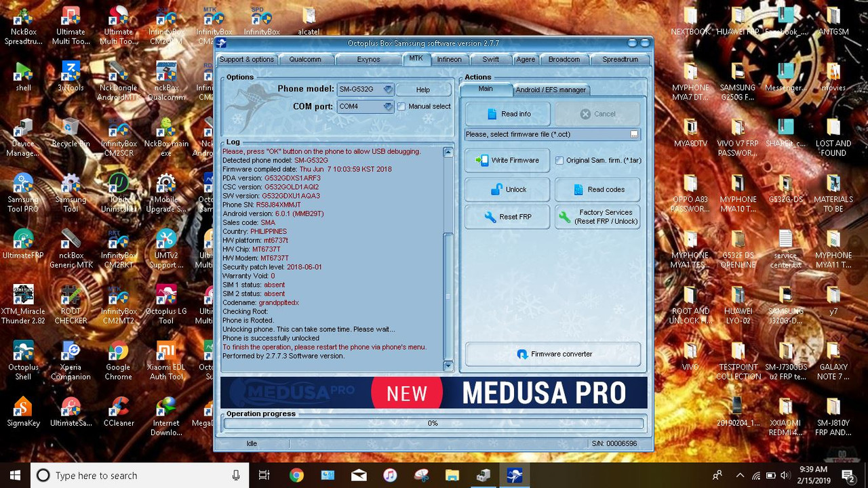
Task: Open the HUAWEI LYO-02 folder
Action: point(738,303)
